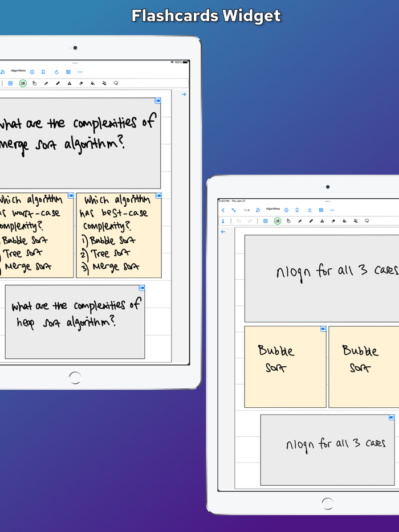Tap the Algorithms title on left iPad

[18, 71]
